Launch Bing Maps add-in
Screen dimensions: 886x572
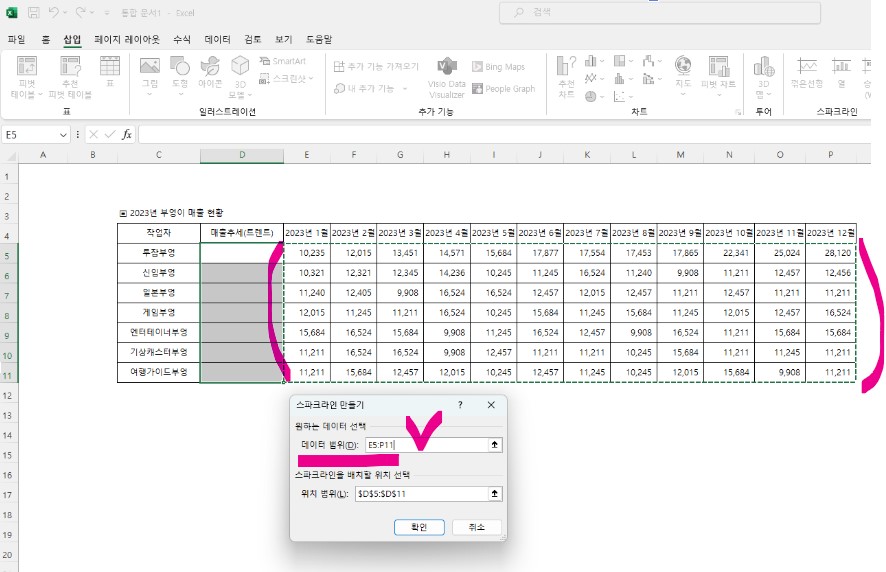[498, 67]
